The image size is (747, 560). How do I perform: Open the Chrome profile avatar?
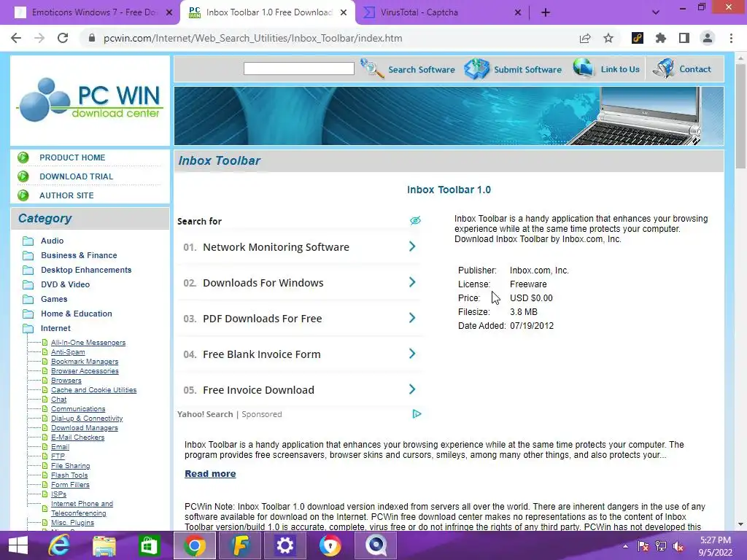tap(708, 38)
